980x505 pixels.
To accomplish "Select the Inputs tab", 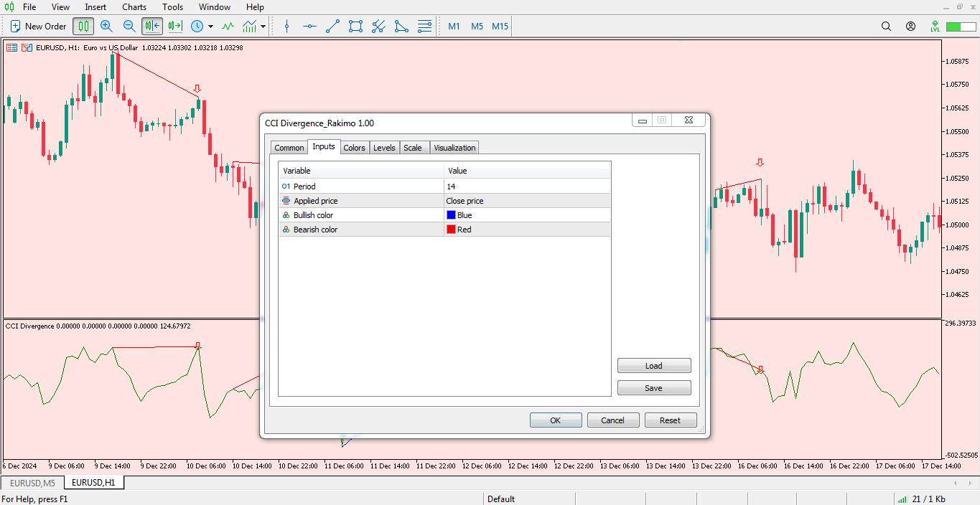I will coord(324,146).
